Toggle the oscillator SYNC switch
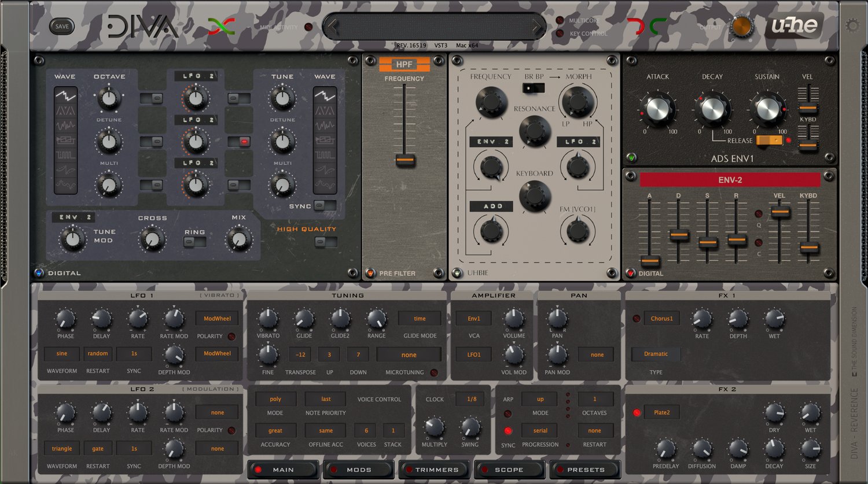Viewport: 868px width, 484px height. click(x=325, y=205)
